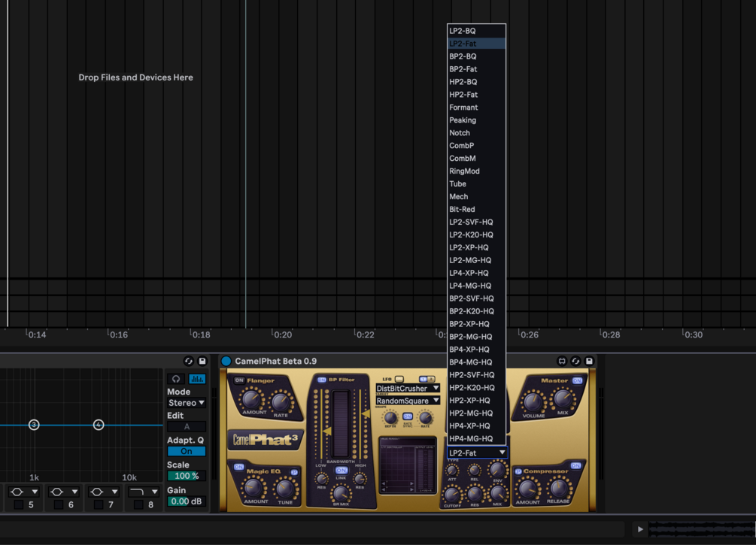The height and width of the screenshot is (545, 756).
Task: Click CamelPhat plug-in window toggle icon
Action: [562, 361]
